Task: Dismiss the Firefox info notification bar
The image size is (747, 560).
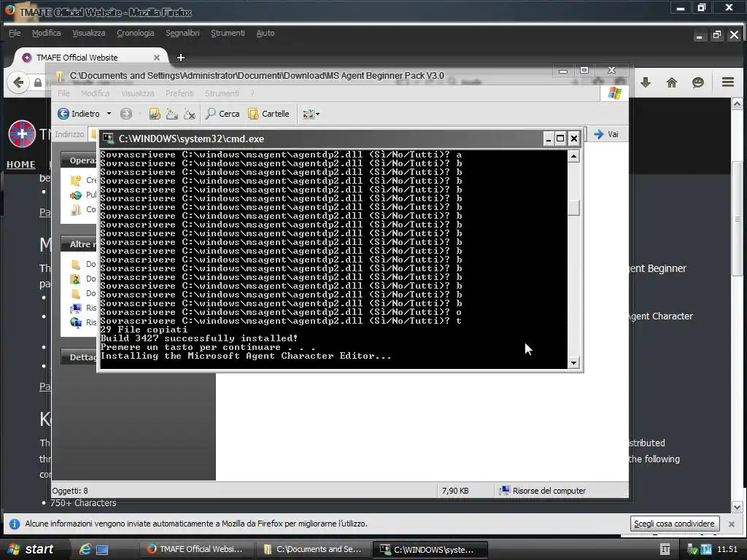Action: (x=732, y=524)
